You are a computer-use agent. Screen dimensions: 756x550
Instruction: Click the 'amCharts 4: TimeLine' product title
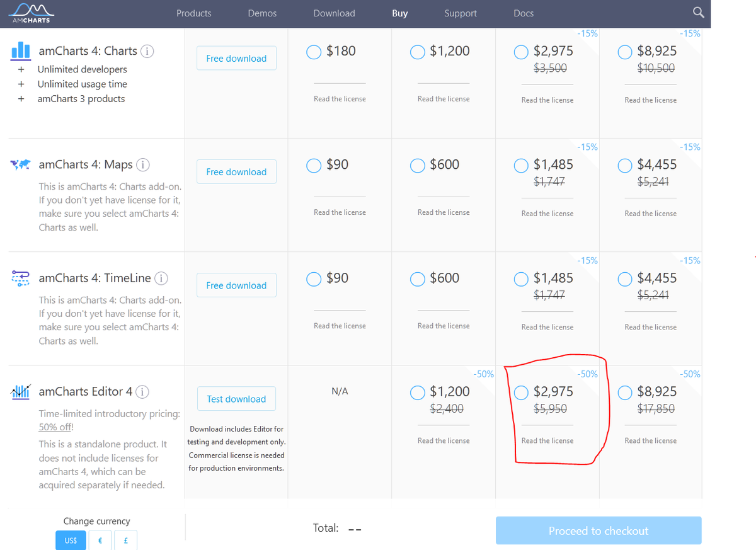point(95,278)
